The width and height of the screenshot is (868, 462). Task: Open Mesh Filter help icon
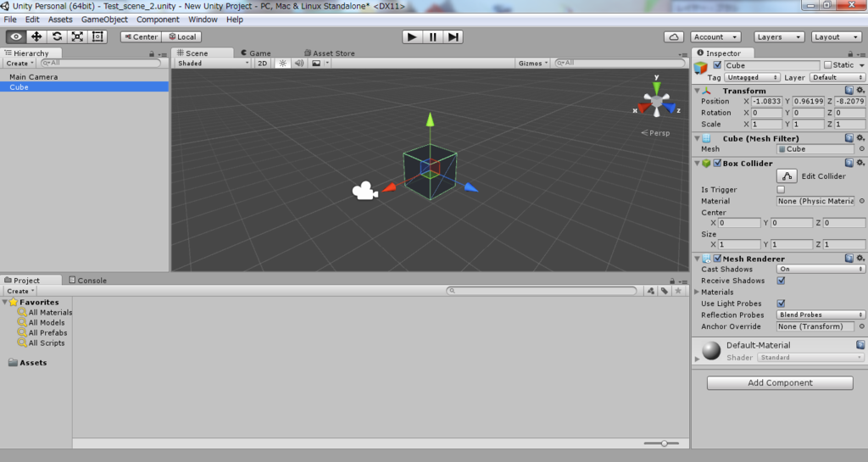849,138
